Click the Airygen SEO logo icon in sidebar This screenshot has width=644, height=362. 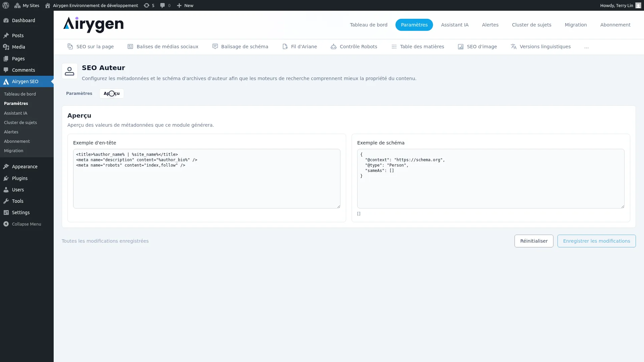coord(6,81)
